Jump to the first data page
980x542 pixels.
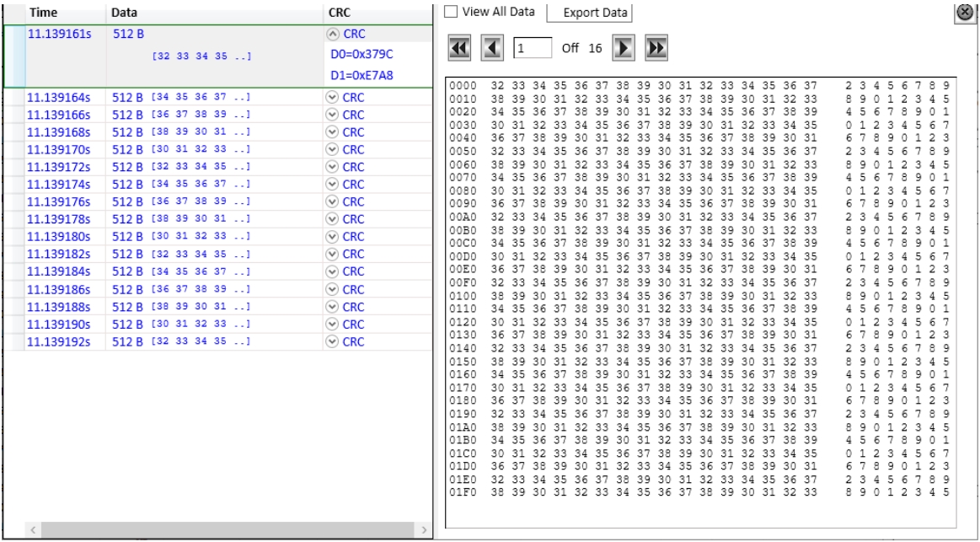point(458,49)
